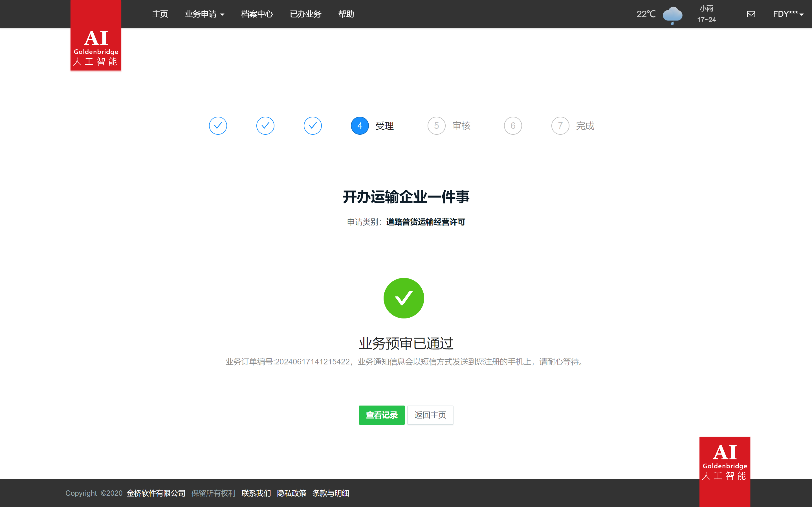The height and width of the screenshot is (507, 812).
Task: Select the first completed step checkmark
Action: (218, 126)
